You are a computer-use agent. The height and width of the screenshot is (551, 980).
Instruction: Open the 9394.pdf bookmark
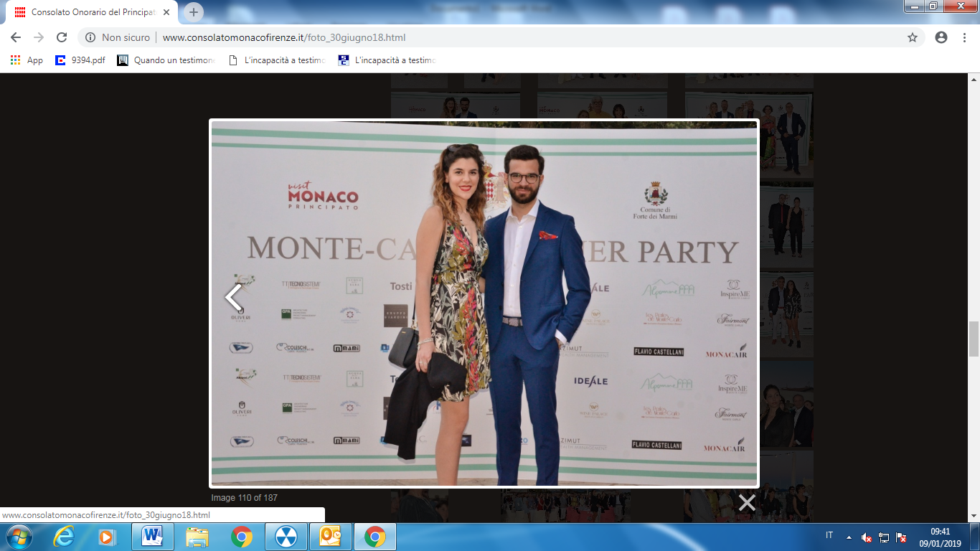pyautogui.click(x=80, y=60)
